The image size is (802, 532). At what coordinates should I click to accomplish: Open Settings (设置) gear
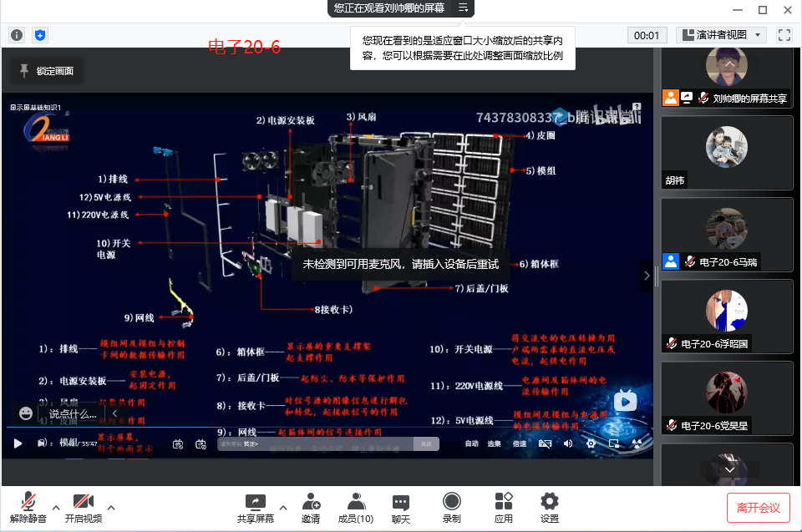tap(549, 508)
